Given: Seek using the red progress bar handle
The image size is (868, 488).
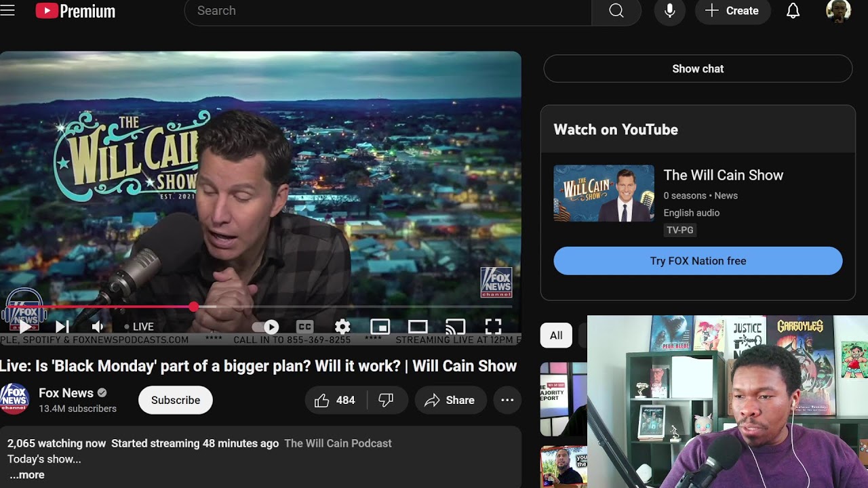Looking at the screenshot, I should [x=194, y=307].
